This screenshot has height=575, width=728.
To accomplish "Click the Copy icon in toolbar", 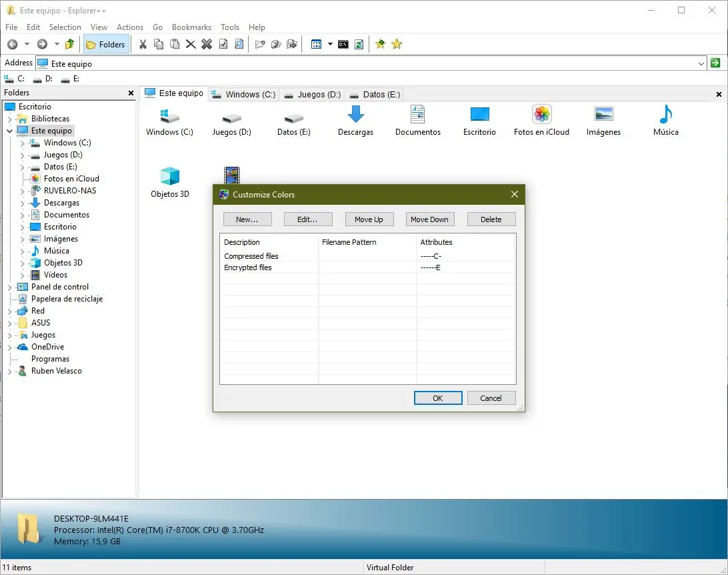I will pos(158,44).
